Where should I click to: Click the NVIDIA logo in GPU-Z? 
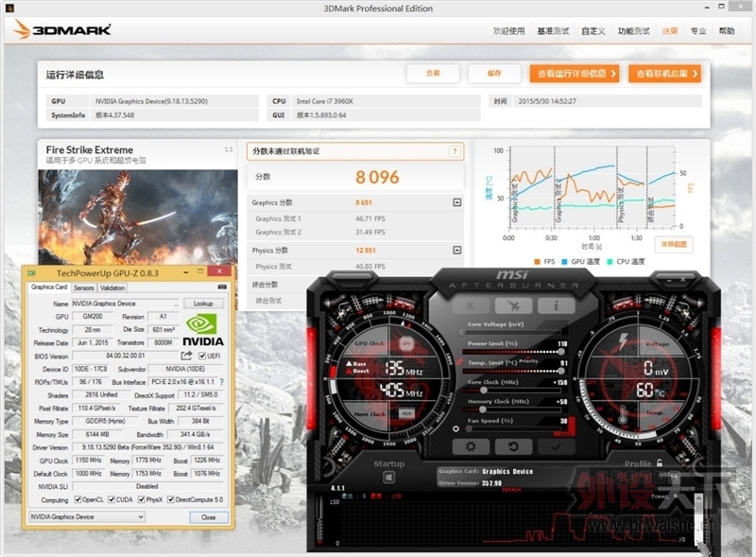coord(202,330)
